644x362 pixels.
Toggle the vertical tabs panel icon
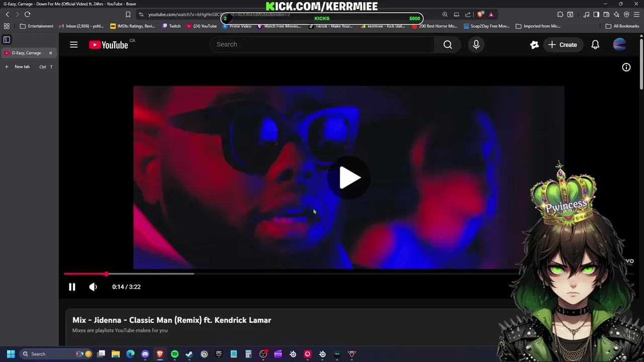coord(7,39)
